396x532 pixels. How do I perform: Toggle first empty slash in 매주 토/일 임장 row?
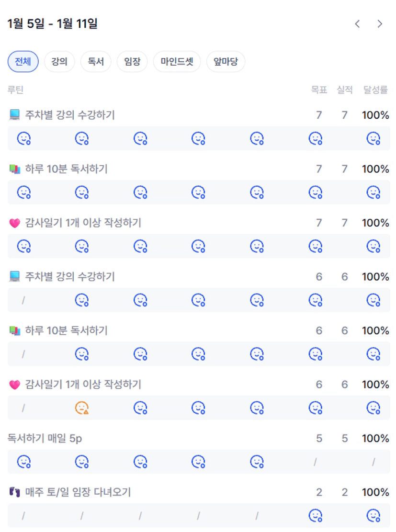coord(23,516)
